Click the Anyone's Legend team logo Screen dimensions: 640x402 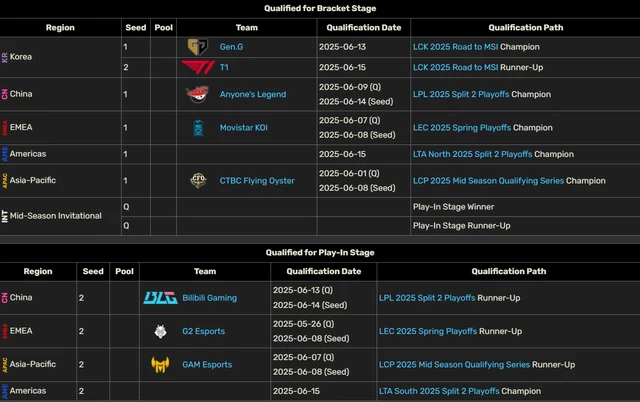(x=198, y=94)
